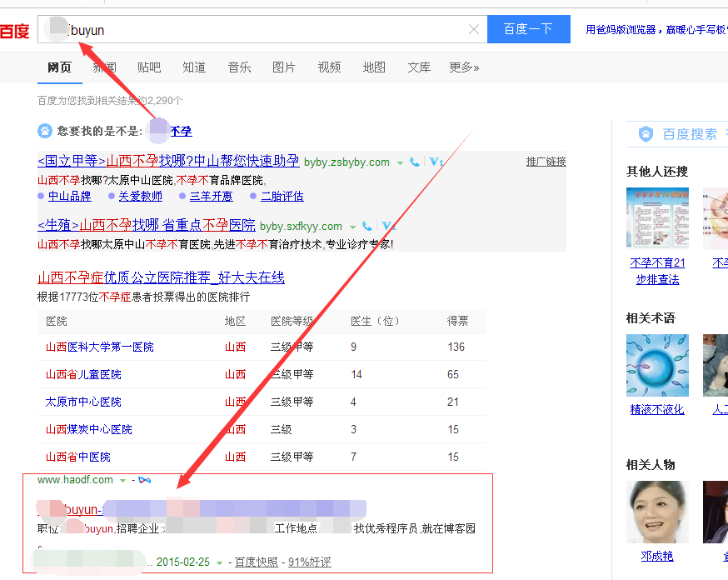
Task: Click the 百度一下 search button
Action: [x=528, y=28]
